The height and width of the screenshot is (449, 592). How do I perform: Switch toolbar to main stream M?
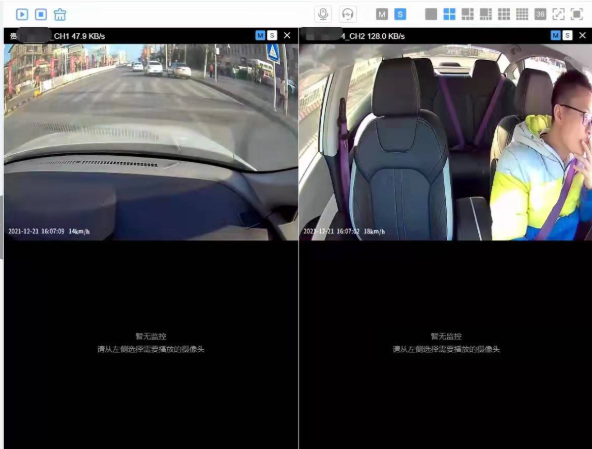382,14
